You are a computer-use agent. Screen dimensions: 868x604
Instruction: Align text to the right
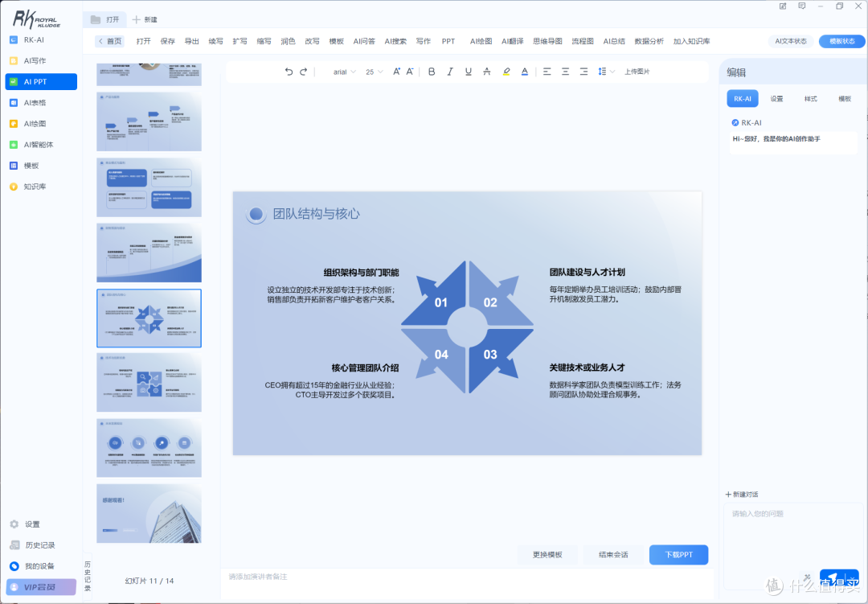pyautogui.click(x=583, y=72)
